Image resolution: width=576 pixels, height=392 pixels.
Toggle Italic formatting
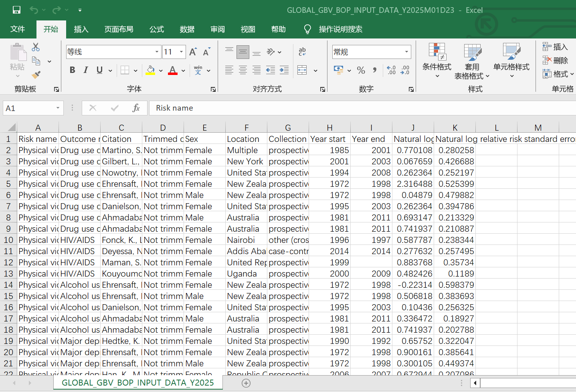coord(86,70)
